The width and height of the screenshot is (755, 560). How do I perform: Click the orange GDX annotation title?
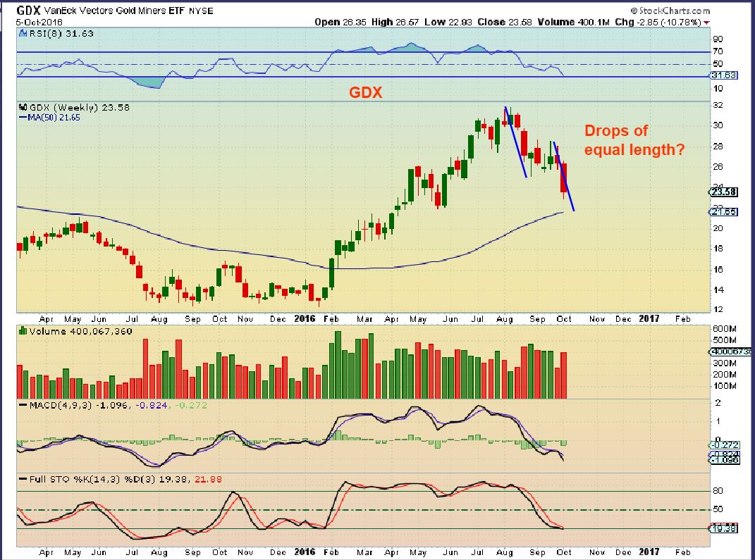[365, 92]
